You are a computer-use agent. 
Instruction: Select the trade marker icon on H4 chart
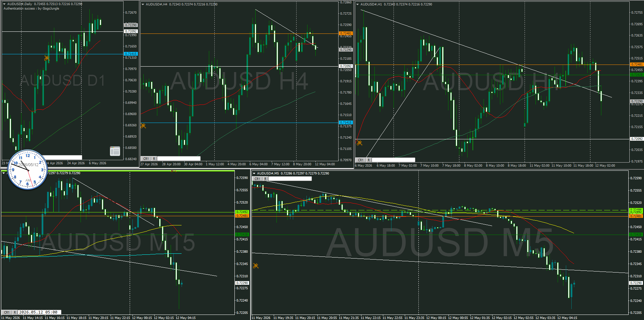pyautogui.click(x=143, y=126)
